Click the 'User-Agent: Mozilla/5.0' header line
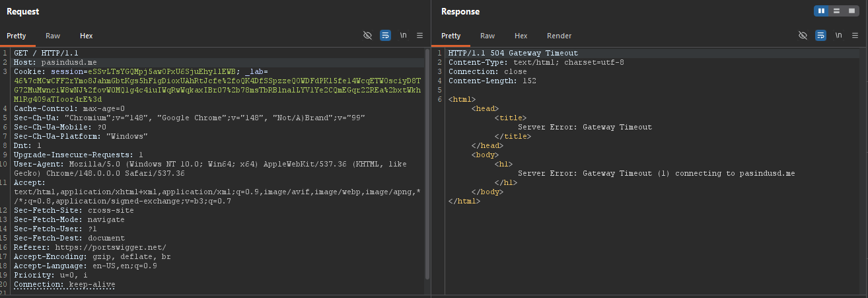The width and height of the screenshot is (868, 298). (x=210, y=164)
